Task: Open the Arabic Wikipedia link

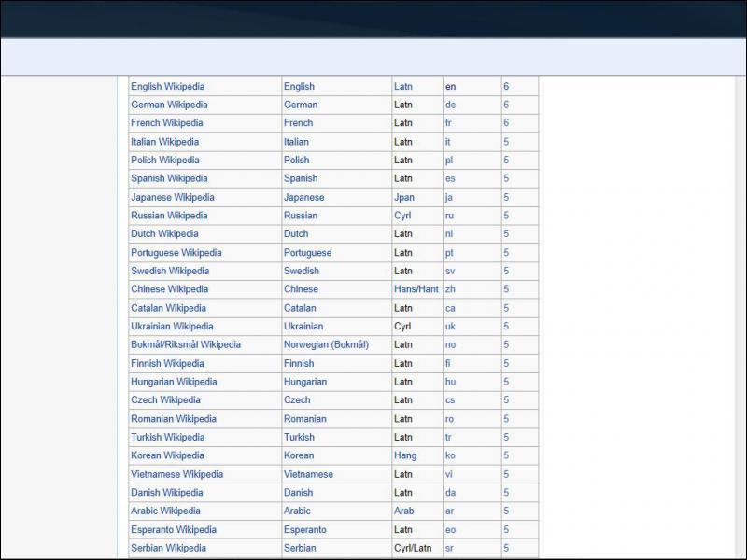Action: [165, 511]
